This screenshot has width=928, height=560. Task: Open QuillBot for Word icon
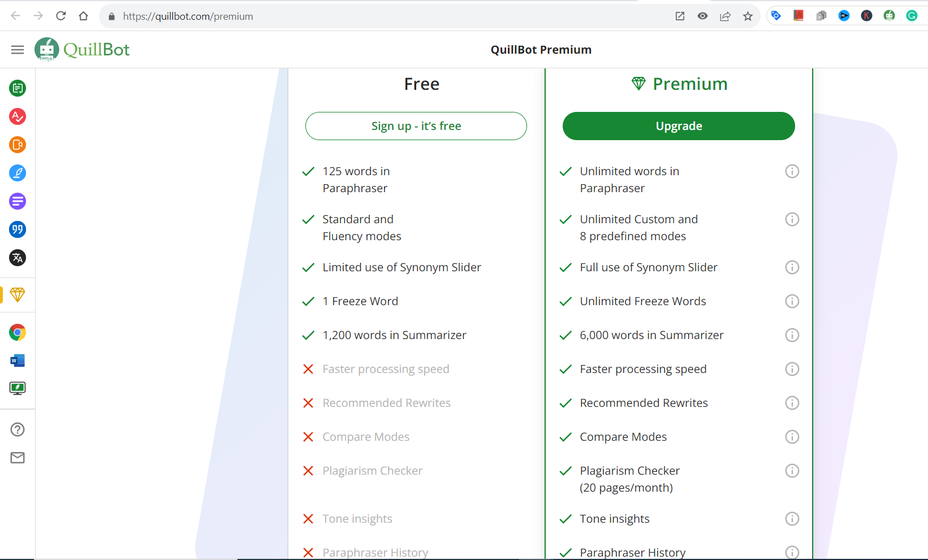click(18, 361)
